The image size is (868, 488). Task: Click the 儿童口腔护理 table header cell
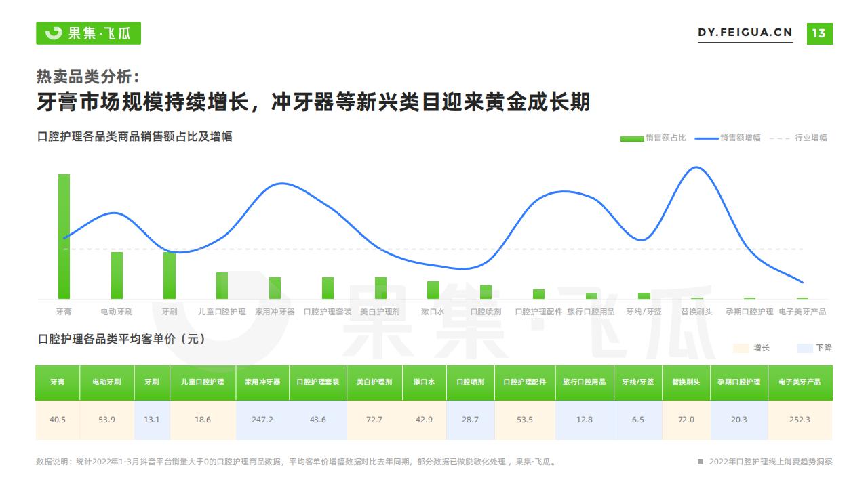click(203, 382)
